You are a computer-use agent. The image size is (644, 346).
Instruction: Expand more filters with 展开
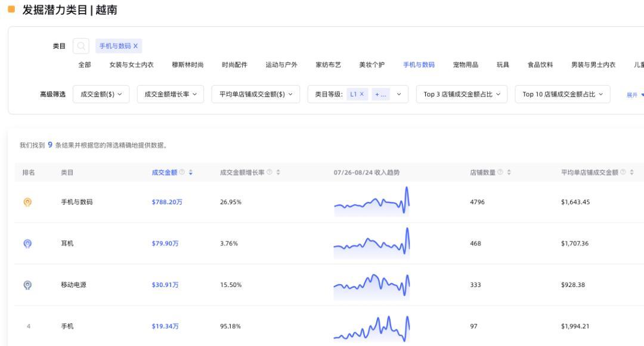[634, 95]
